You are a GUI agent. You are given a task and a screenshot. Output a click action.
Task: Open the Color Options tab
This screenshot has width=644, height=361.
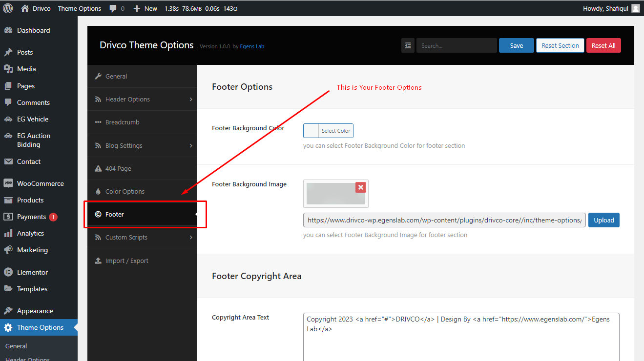coord(143,191)
